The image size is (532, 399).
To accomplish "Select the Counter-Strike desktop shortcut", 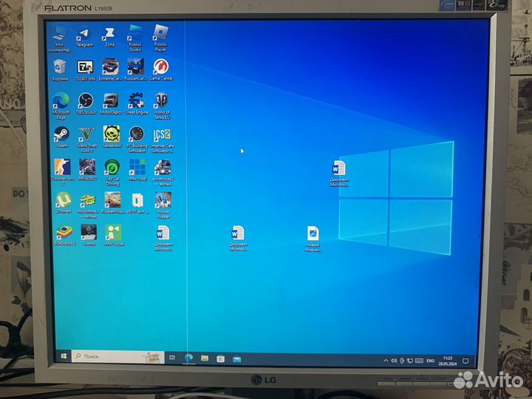I will tap(62, 172).
